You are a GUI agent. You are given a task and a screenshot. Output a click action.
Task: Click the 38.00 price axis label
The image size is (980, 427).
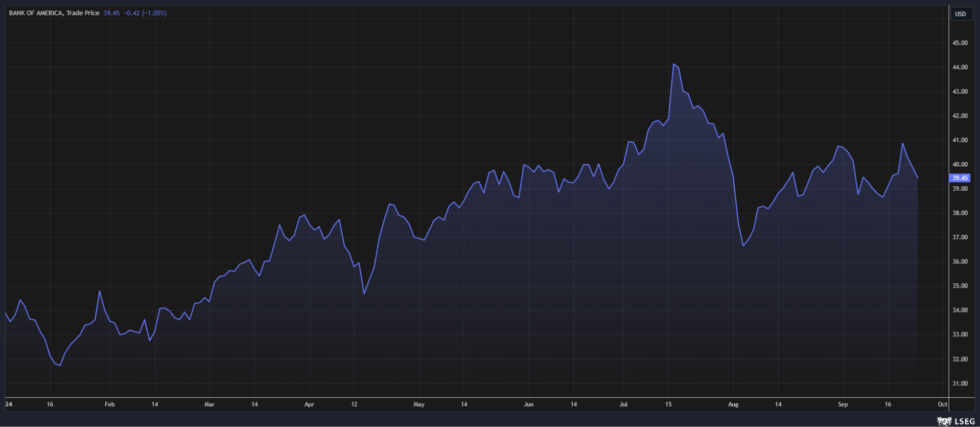click(960, 213)
